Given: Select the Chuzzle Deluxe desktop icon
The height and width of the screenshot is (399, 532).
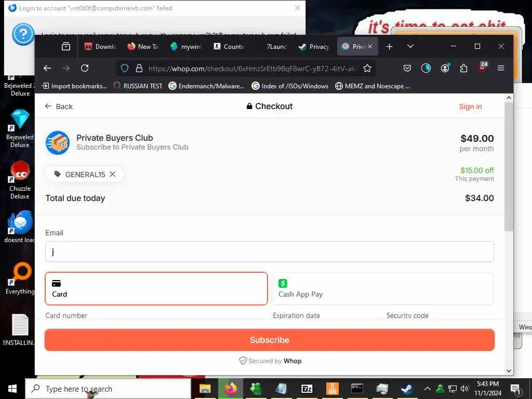Looking at the screenshot, I should 20,180.
